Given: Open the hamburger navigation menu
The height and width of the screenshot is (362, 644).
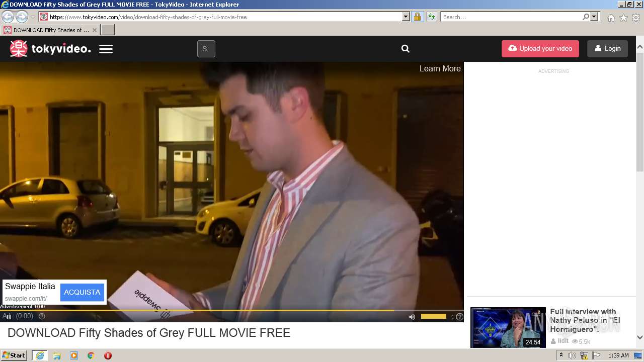Looking at the screenshot, I should [x=106, y=49].
